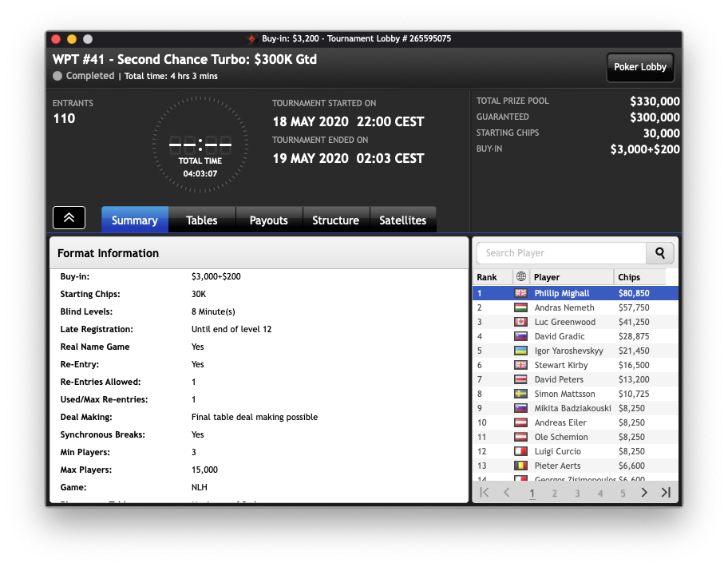This screenshot has height=567, width=728.
Task: Click the search magnifier icon
Action: (660, 253)
